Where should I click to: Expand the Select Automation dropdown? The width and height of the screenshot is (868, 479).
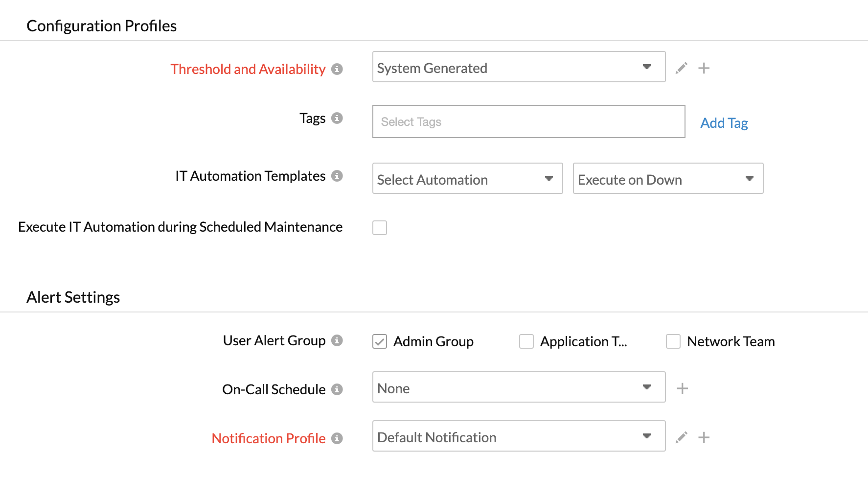tap(467, 179)
